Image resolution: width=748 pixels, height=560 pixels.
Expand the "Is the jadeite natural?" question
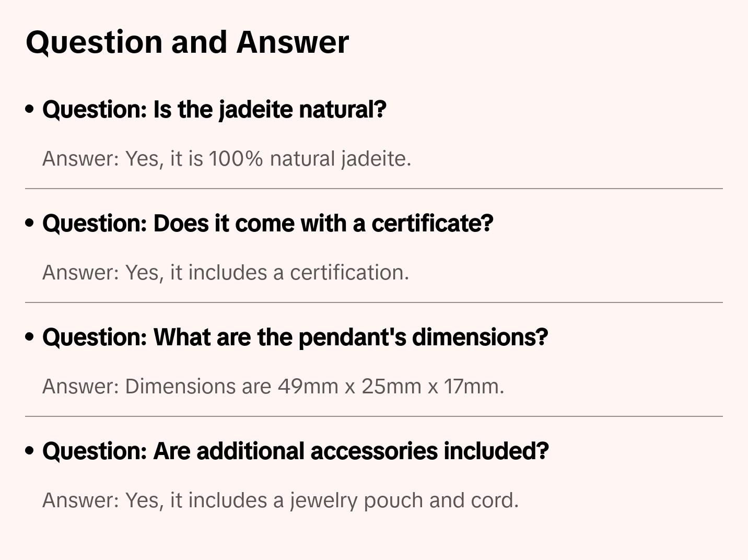point(214,110)
